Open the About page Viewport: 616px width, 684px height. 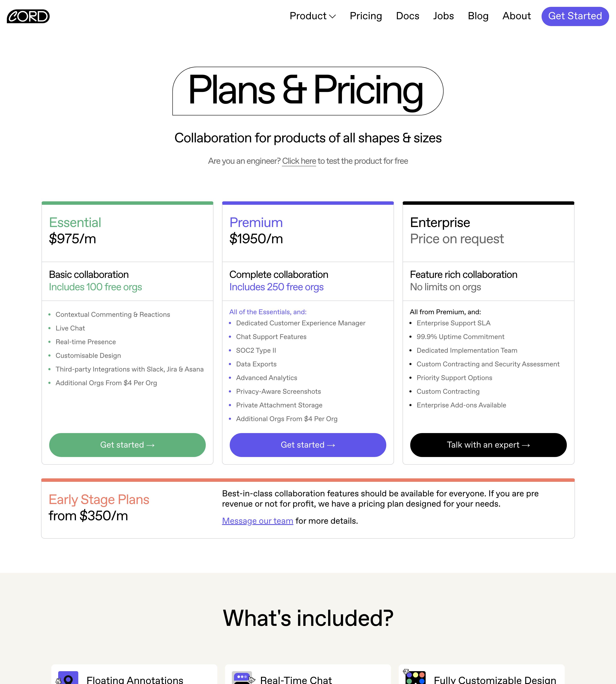click(x=517, y=16)
